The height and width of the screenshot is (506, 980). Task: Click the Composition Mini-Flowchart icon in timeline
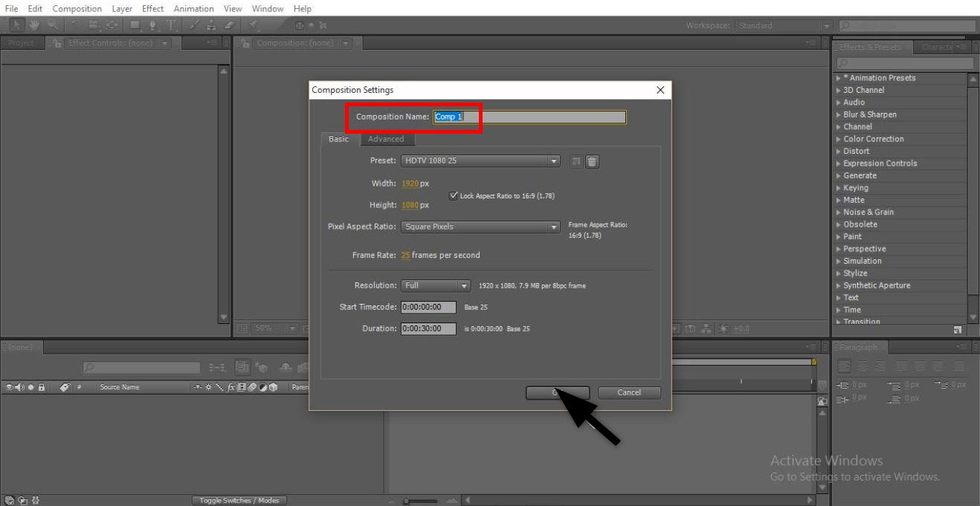pos(218,367)
